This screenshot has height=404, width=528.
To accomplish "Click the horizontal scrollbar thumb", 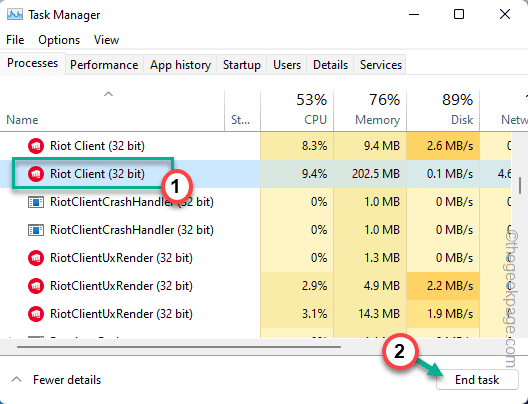I will point(179,346).
